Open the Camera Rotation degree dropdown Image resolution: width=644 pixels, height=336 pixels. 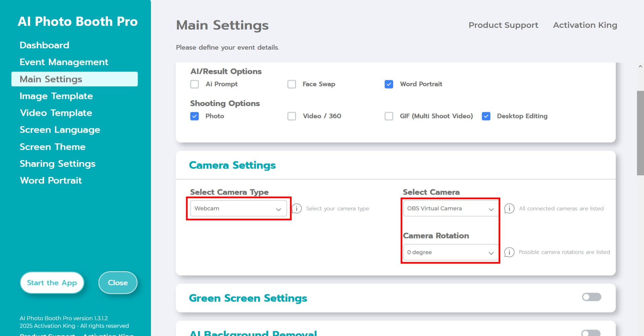tap(450, 252)
